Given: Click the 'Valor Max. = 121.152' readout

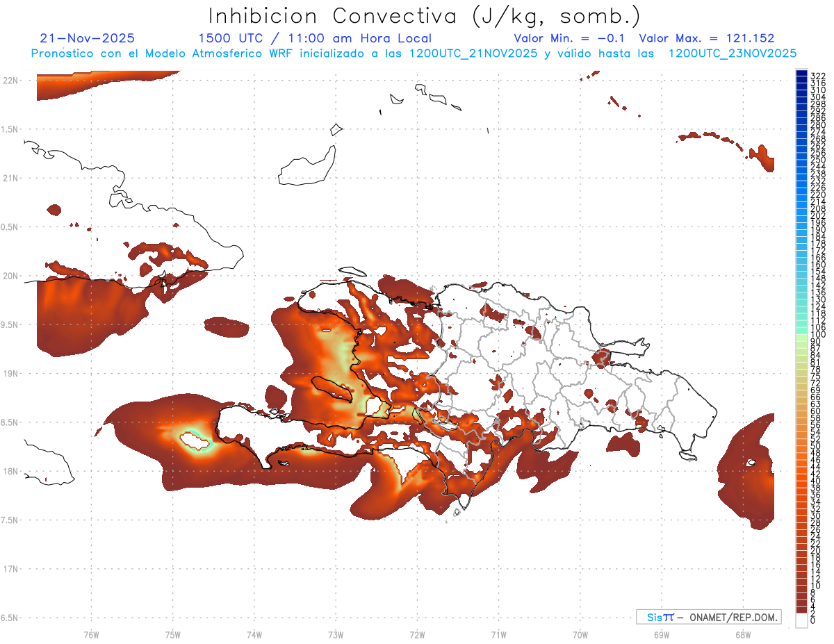Looking at the screenshot, I should pos(706,38).
